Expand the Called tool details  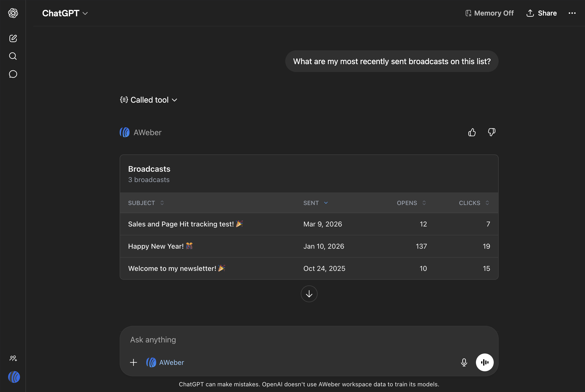[x=149, y=100]
